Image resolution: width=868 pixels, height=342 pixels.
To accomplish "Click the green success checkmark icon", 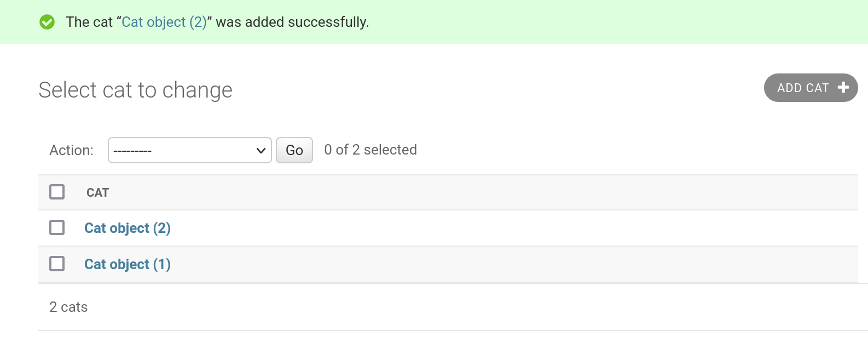I will pos(47,22).
